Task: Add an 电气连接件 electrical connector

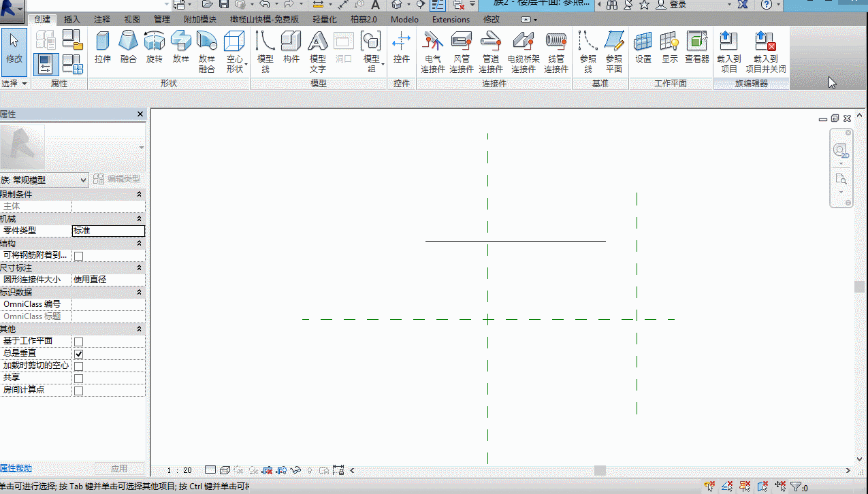Action: tap(433, 52)
